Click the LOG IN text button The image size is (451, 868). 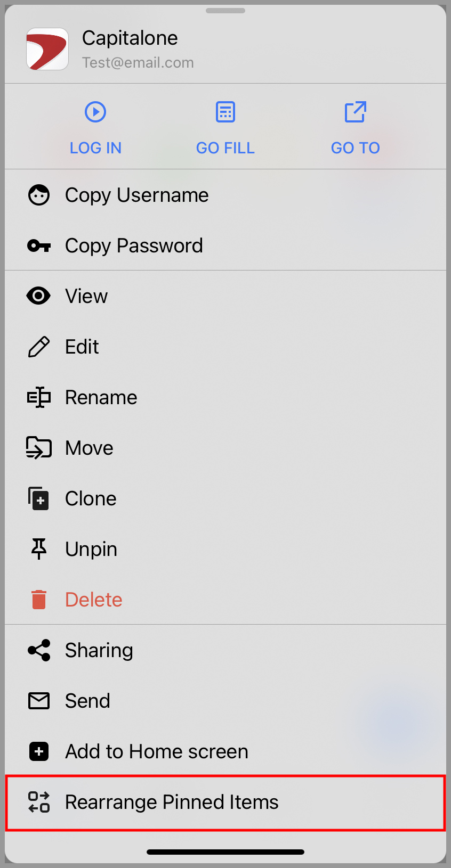tap(96, 148)
